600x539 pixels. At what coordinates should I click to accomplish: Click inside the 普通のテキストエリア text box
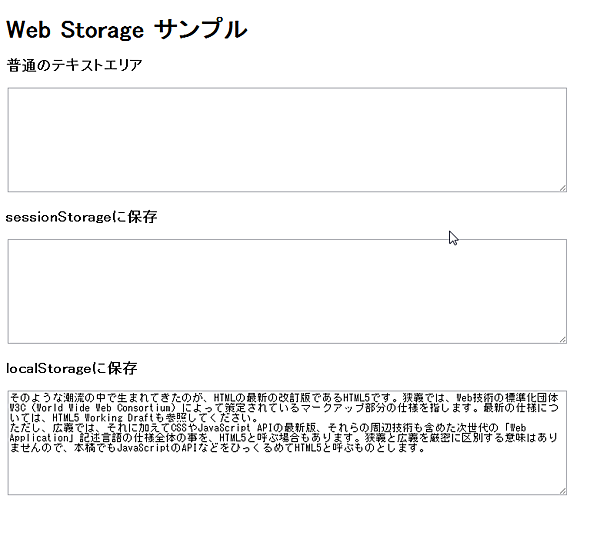point(287,139)
